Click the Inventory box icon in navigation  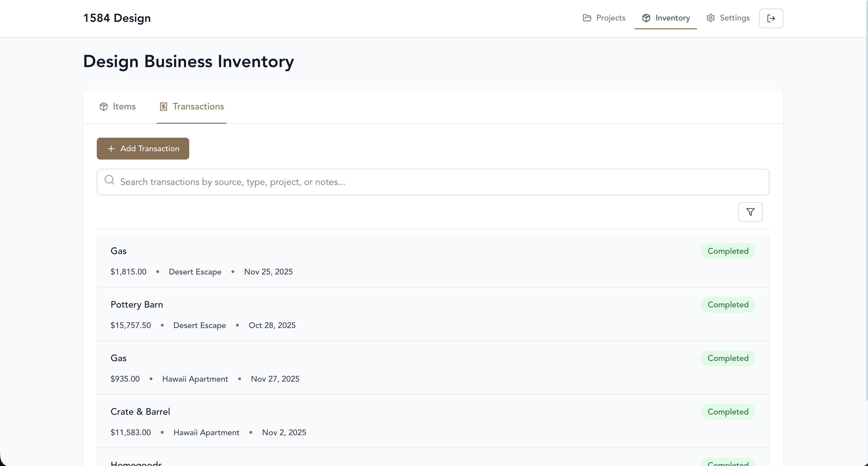(646, 18)
